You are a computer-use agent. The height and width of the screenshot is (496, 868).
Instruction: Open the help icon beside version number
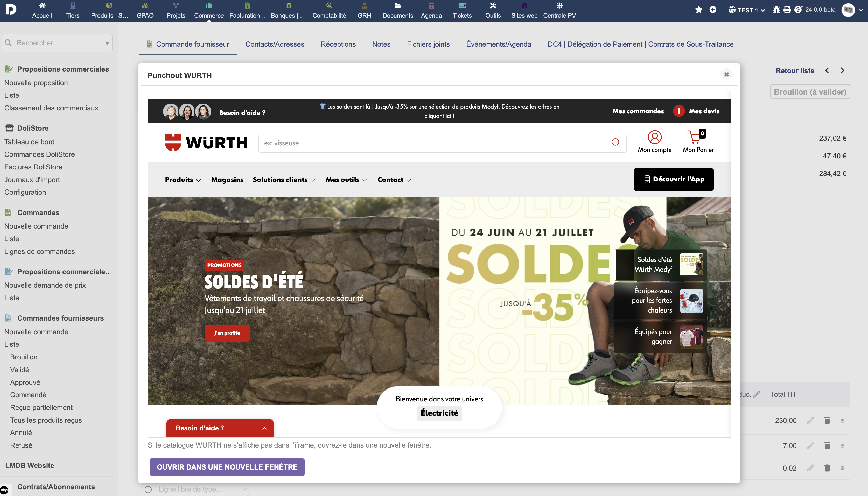798,10
